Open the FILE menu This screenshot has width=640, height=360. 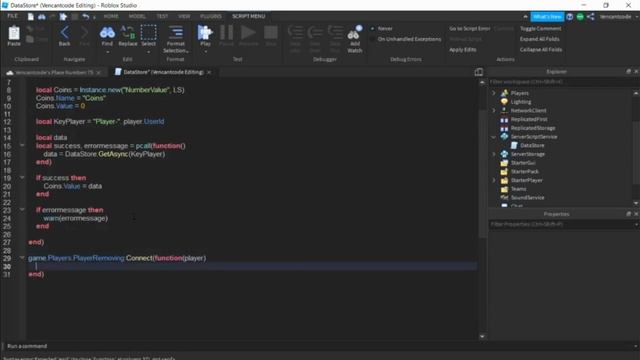point(13,16)
